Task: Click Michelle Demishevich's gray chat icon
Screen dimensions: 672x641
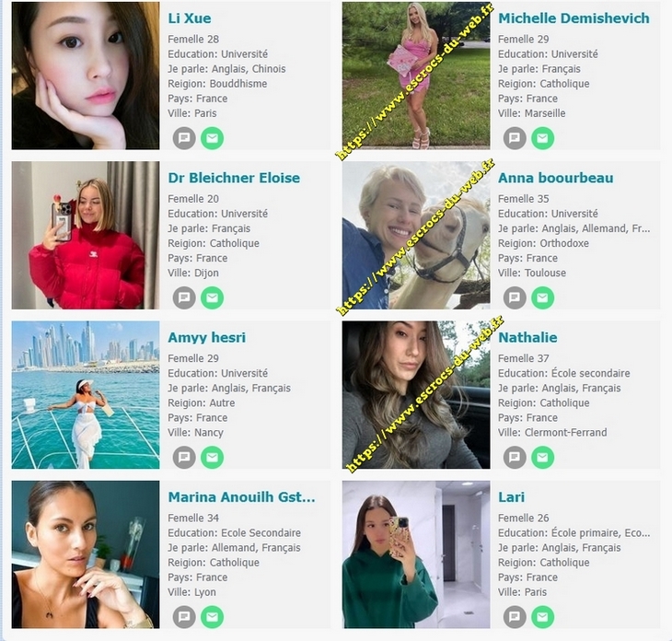Action: point(515,138)
